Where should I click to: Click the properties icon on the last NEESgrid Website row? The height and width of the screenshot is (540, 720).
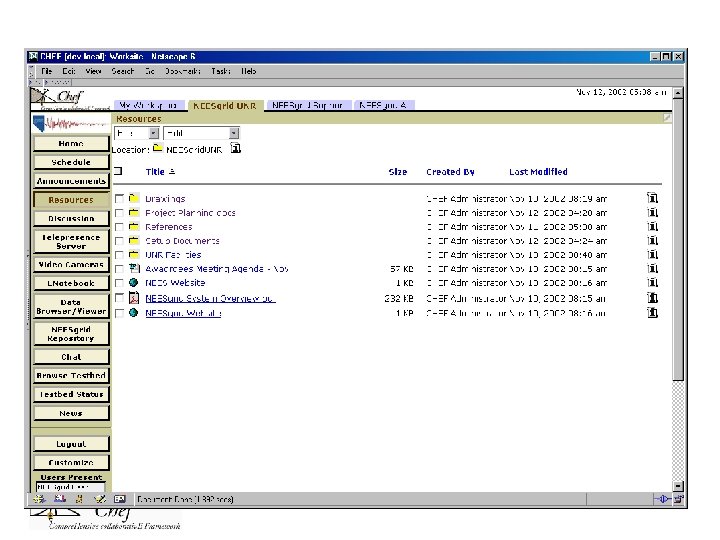(x=652, y=313)
